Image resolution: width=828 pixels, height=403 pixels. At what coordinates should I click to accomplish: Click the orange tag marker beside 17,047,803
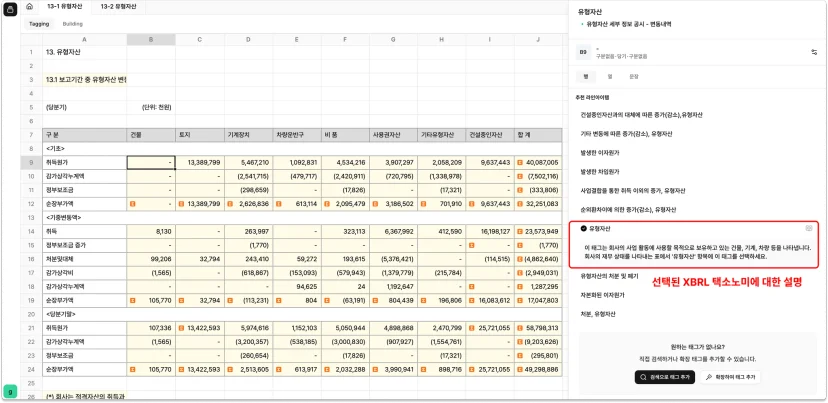click(x=521, y=299)
